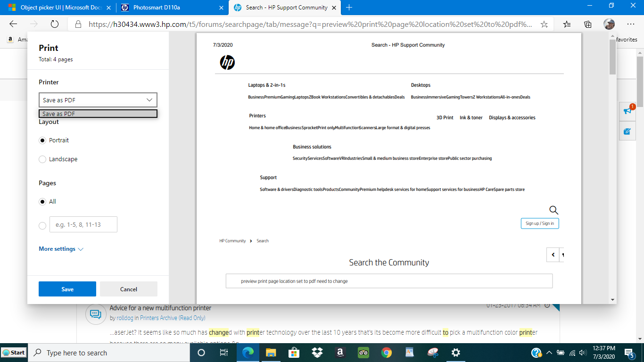
Task: Select the Landscape layout option
Action: [x=42, y=159]
